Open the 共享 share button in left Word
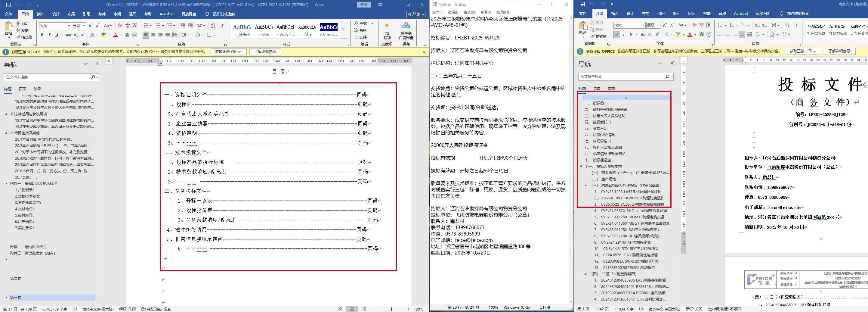Image resolution: width=868 pixels, height=312 pixels. click(415, 14)
